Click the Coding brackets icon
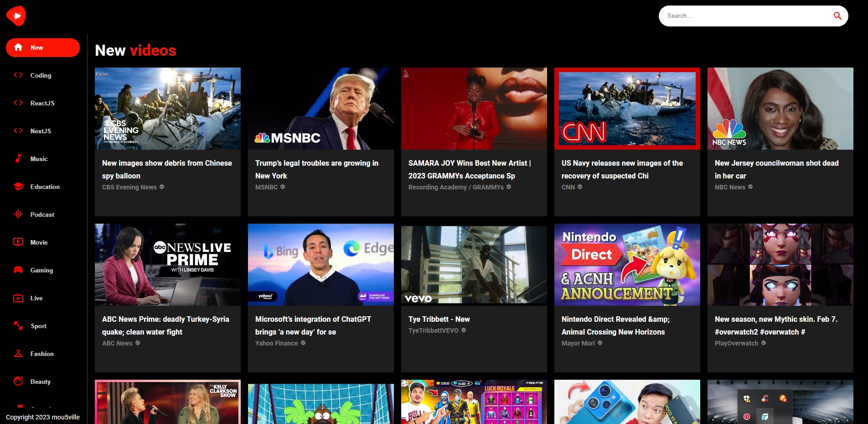Screen dimensions: 868x424 pyautogui.click(x=18, y=75)
